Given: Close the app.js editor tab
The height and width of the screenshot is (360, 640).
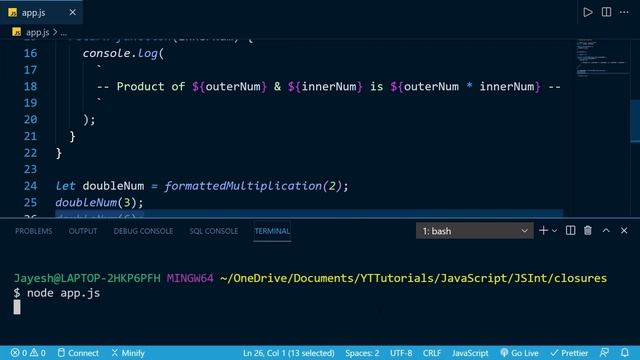Looking at the screenshot, I should point(72,13).
